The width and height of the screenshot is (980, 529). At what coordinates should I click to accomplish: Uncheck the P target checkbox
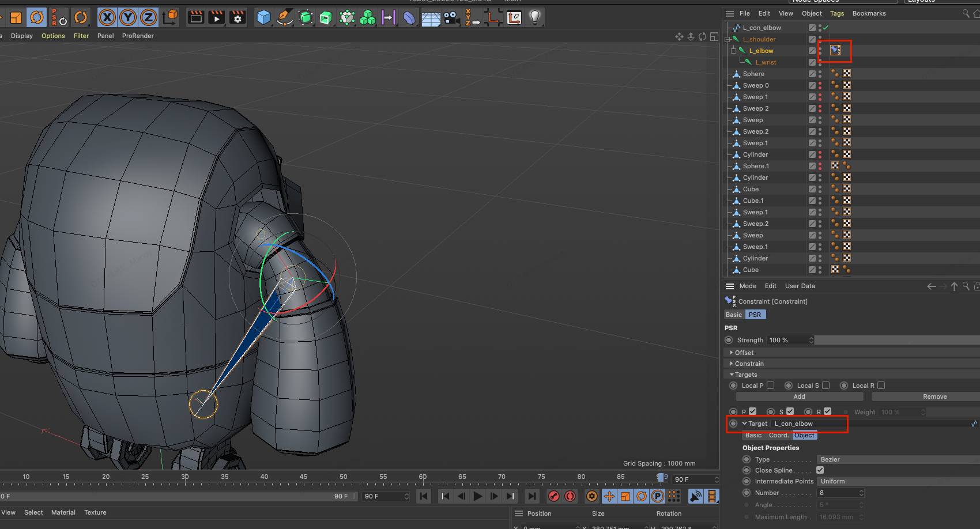(x=753, y=411)
